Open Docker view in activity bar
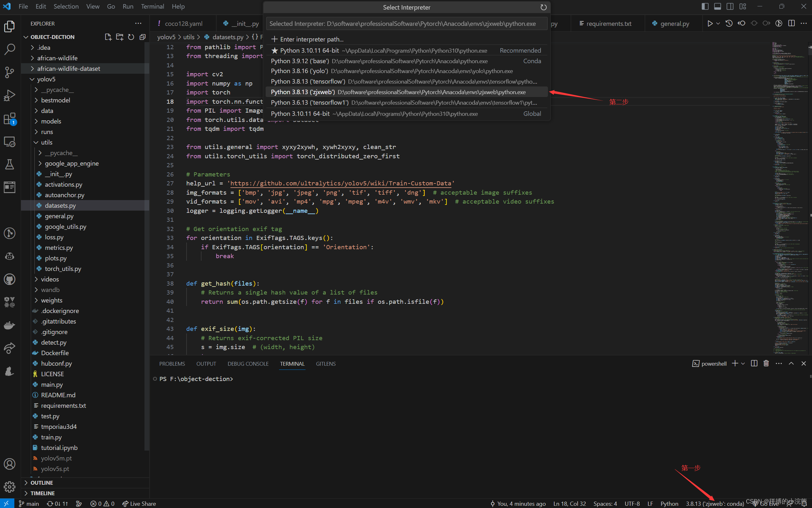Viewport: 812px width, 508px height. click(9, 325)
